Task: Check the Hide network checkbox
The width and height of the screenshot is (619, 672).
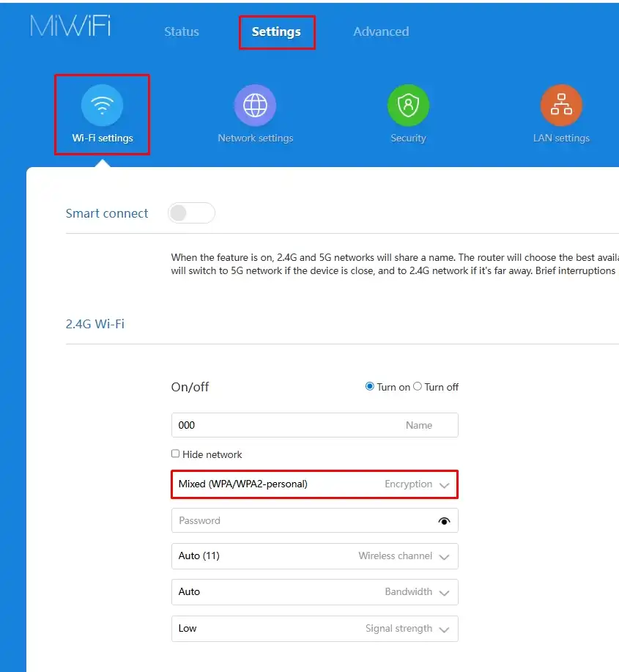Action: pyautogui.click(x=175, y=454)
